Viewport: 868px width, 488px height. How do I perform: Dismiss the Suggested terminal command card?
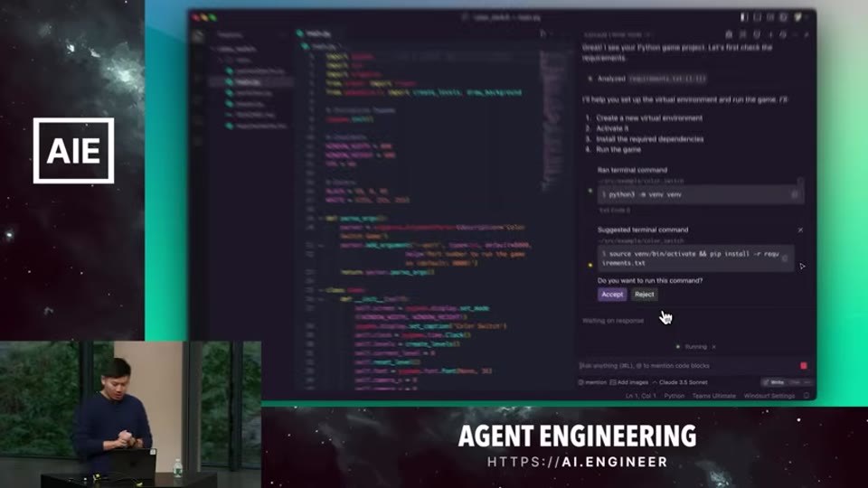[800, 230]
